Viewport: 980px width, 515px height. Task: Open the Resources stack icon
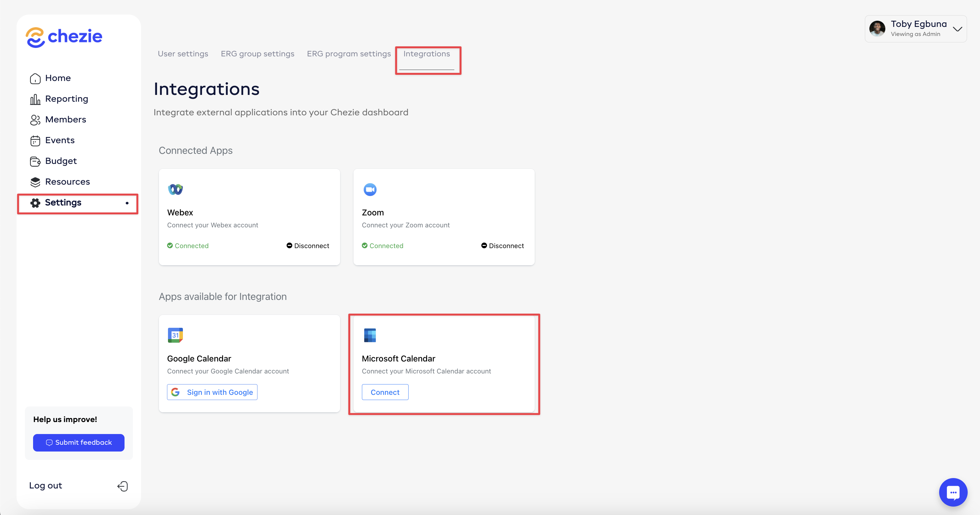(35, 182)
